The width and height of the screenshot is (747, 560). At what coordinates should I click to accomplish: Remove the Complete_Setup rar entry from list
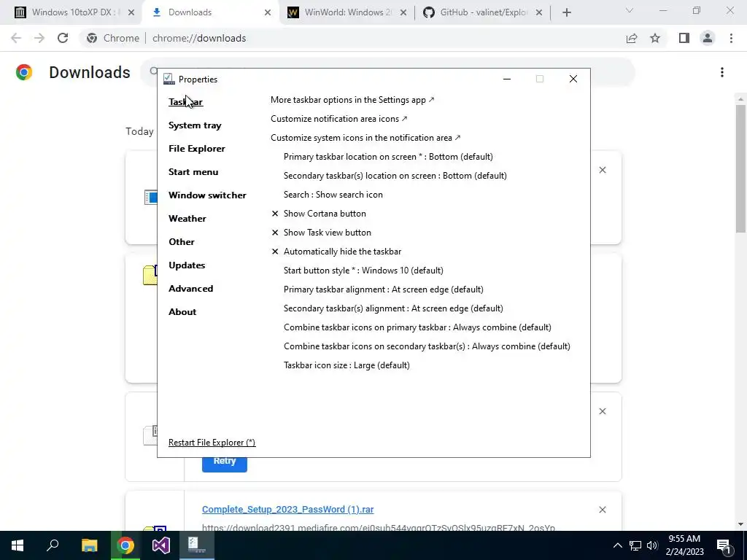point(602,510)
